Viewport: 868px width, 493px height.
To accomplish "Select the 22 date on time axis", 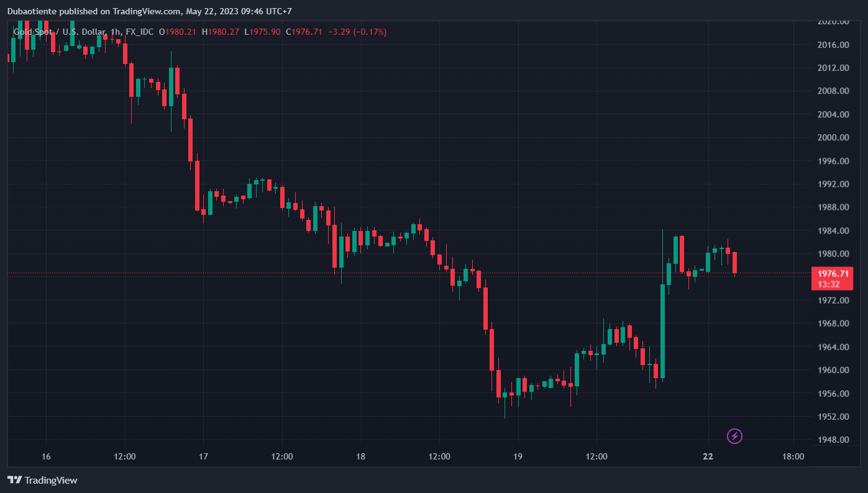I will pos(708,456).
